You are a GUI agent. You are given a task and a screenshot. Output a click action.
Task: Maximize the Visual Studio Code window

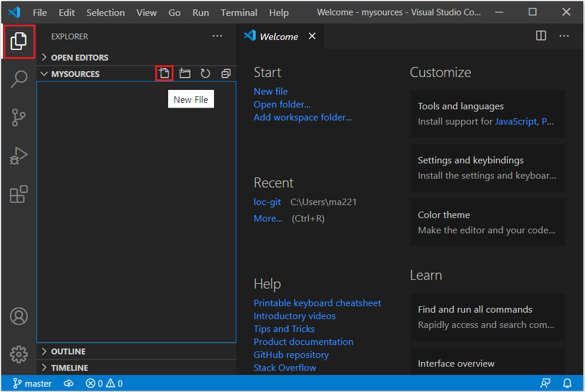pyautogui.click(x=533, y=12)
